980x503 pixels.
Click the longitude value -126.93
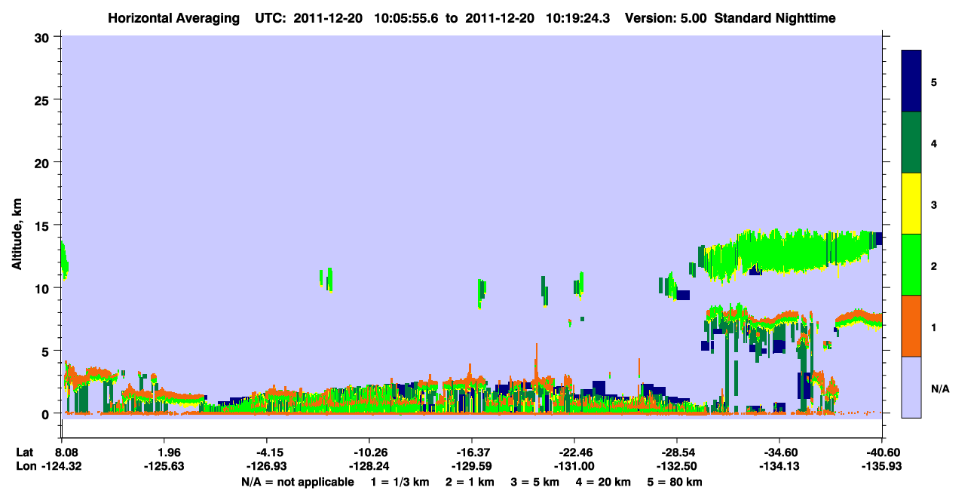267,467
